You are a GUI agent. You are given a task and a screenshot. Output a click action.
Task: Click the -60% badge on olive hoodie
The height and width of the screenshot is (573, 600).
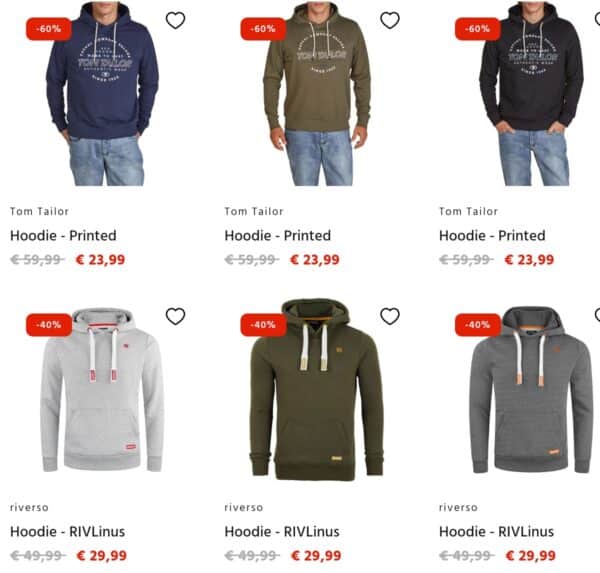[263, 29]
